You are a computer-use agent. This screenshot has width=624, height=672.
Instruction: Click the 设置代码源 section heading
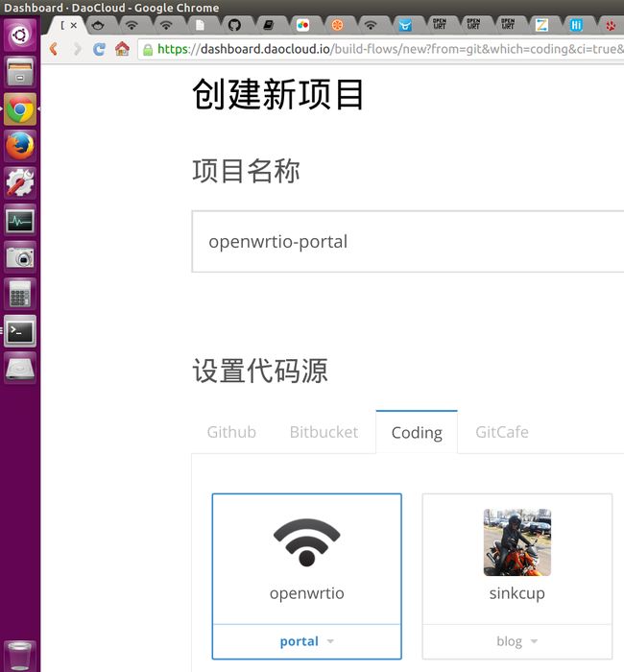click(x=260, y=371)
